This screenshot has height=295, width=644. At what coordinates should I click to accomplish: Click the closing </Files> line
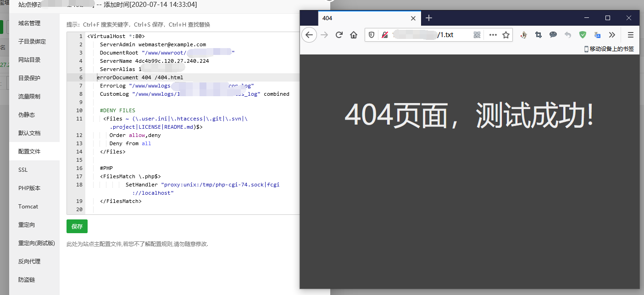click(x=112, y=152)
